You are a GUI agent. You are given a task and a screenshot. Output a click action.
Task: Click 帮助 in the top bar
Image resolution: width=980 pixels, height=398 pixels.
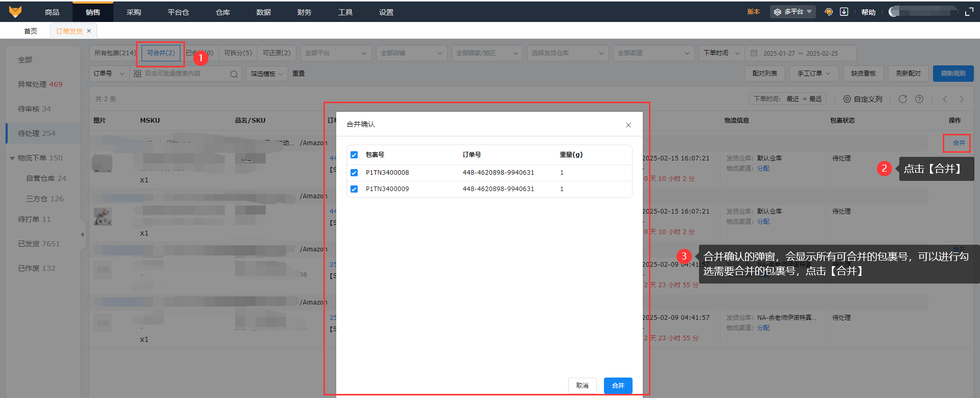(869, 12)
